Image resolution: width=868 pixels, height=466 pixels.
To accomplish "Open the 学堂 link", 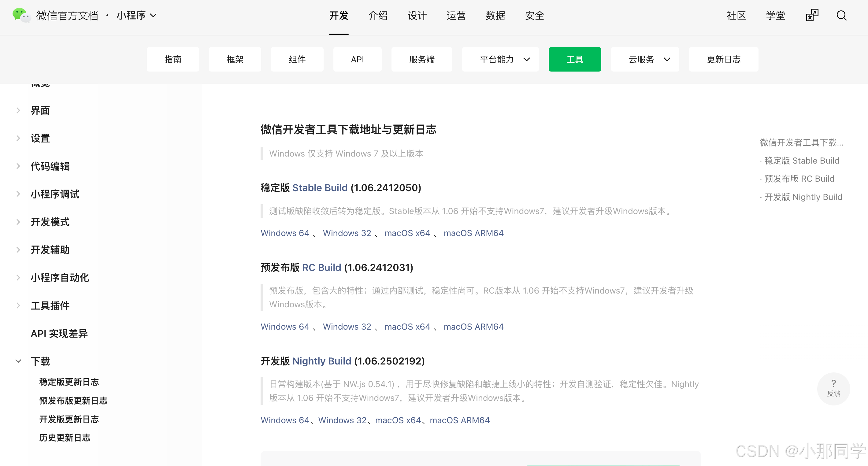I will point(775,16).
